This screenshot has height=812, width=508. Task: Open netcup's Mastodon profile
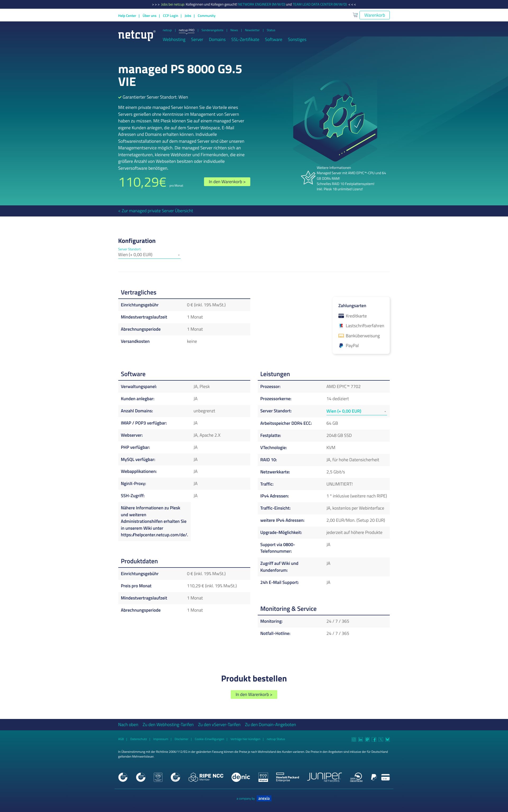click(367, 740)
